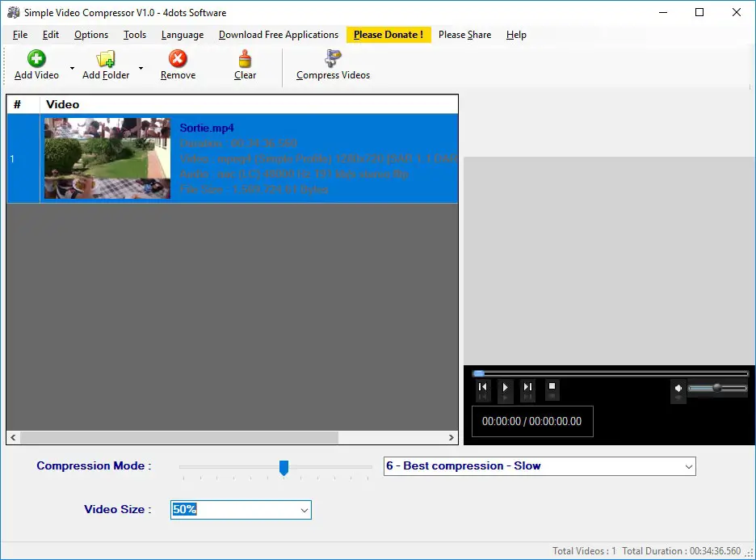756x560 pixels.
Task: Select the Sortie.mp4 video thumbnail
Action: 107,158
